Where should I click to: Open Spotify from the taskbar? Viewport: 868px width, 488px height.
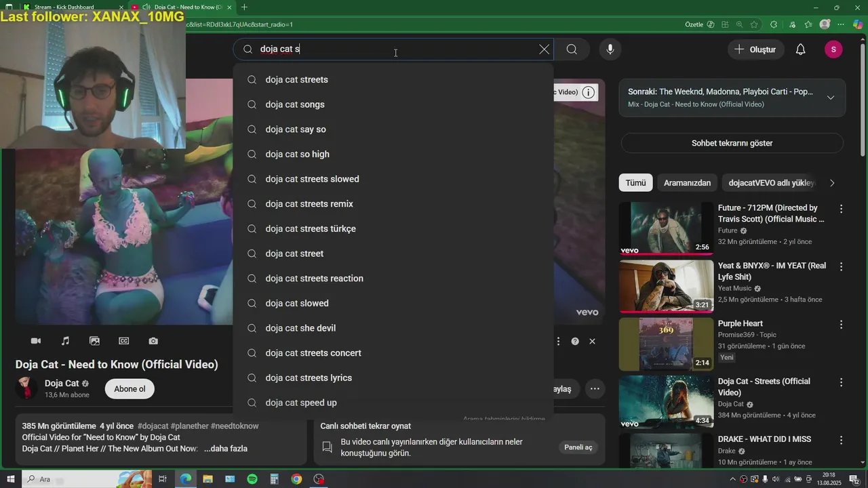pyautogui.click(x=252, y=479)
